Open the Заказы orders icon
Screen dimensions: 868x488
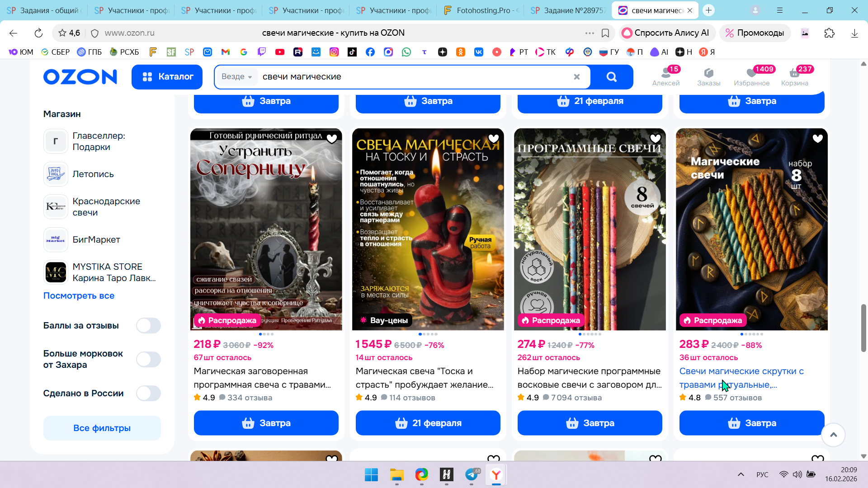708,73
